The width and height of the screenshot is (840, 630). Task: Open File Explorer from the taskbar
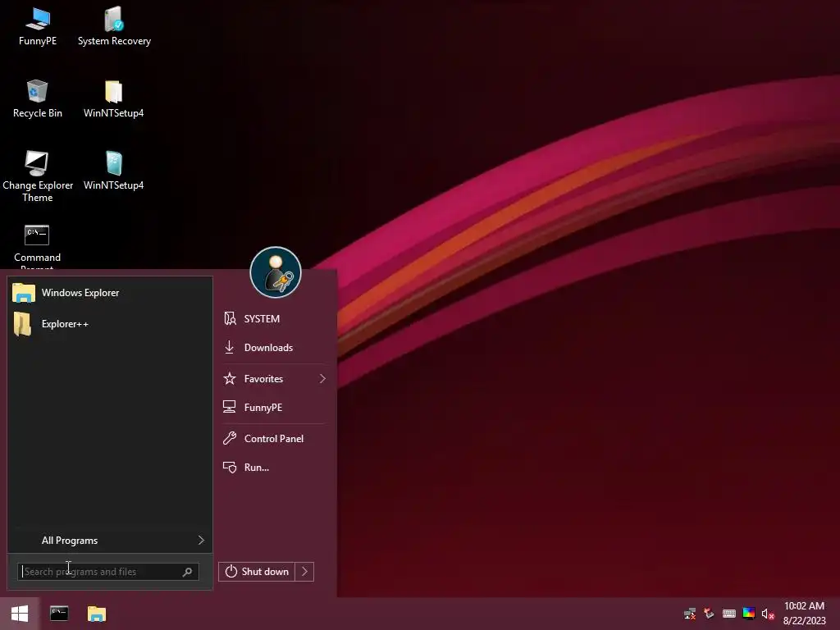(97, 614)
